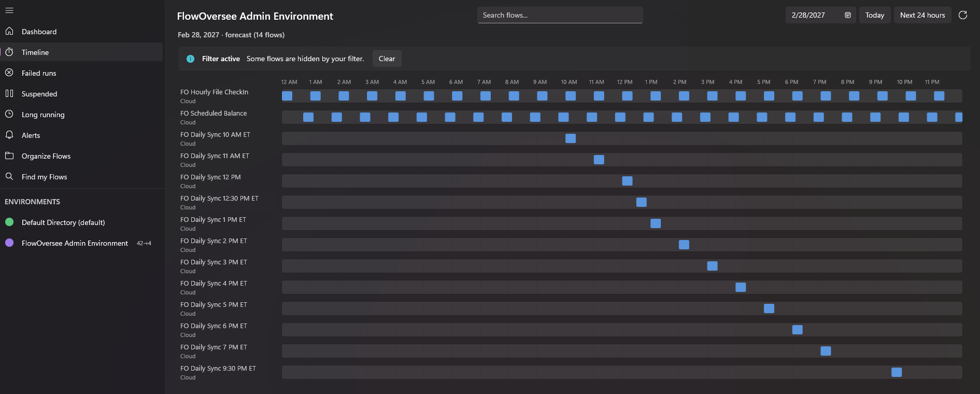This screenshot has height=394, width=980.
Task: Click the Today button
Action: (x=875, y=15)
